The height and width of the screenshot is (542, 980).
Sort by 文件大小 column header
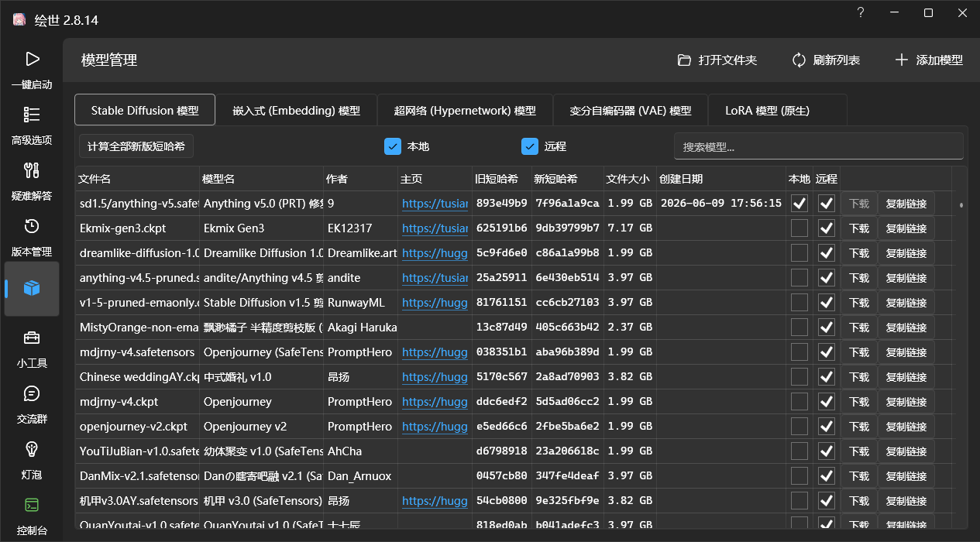coord(630,179)
